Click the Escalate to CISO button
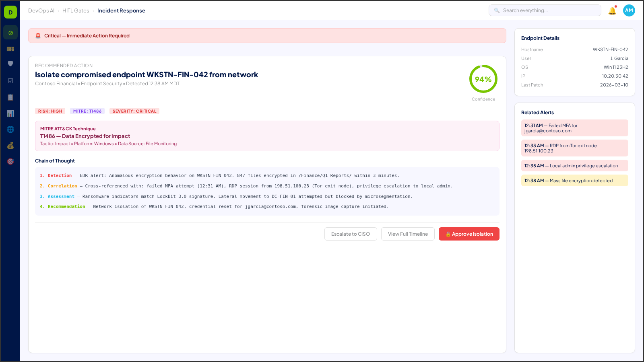Screen dimensions: 644x362 click(x=350, y=234)
